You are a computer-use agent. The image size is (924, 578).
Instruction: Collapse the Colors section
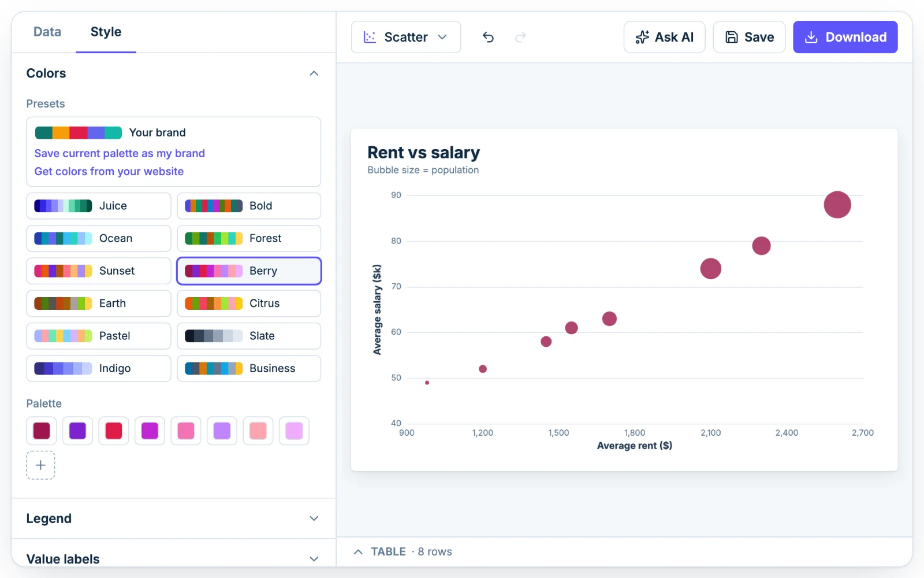tap(314, 73)
